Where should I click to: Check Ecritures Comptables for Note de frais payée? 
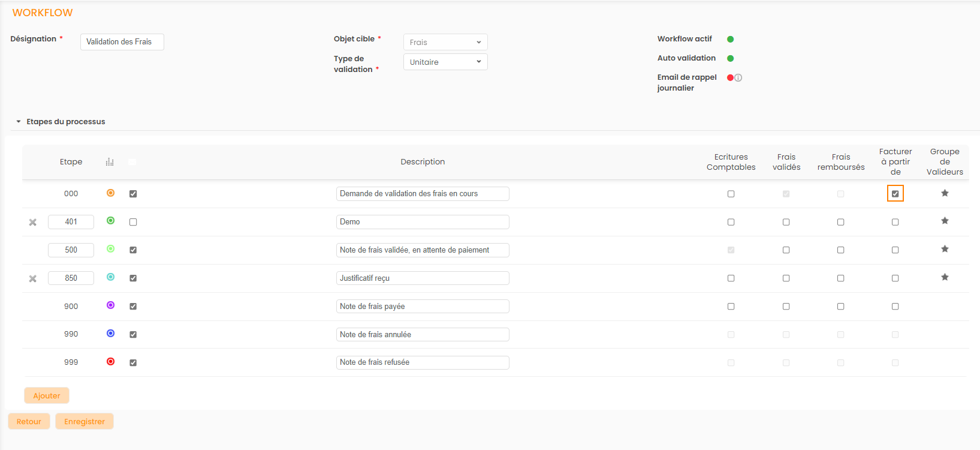point(731,307)
